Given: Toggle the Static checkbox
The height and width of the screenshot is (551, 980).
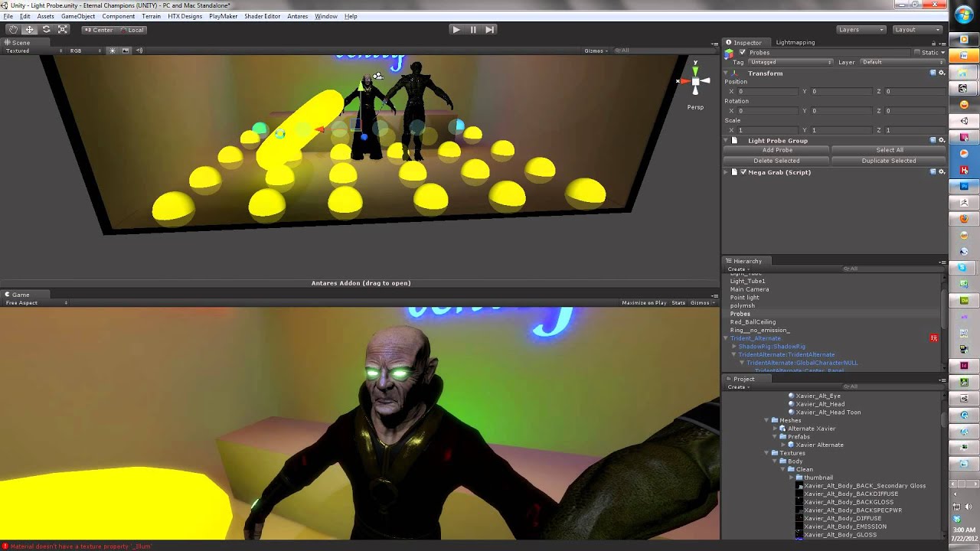Looking at the screenshot, I should click(918, 52).
